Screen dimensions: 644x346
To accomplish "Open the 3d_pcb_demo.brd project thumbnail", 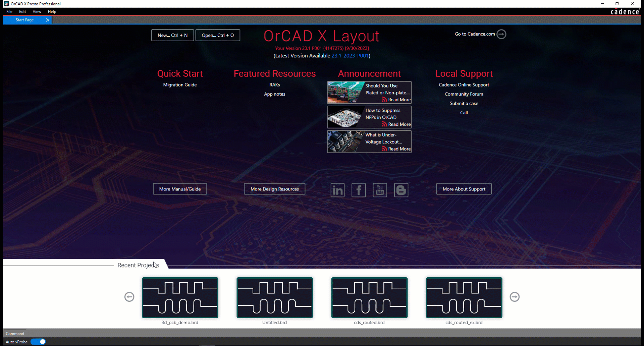I will [x=180, y=297].
